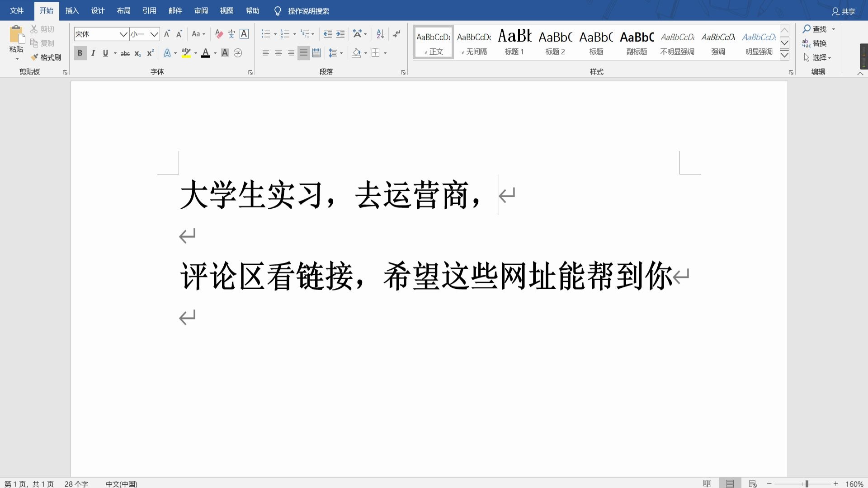Open the font name dropdown (宋体)
This screenshot has height=488, width=868.
click(123, 34)
